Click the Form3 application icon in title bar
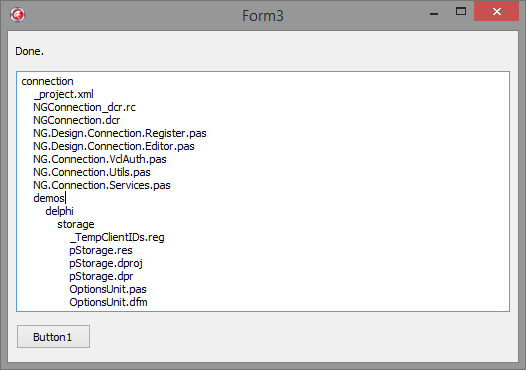This screenshot has height=370, width=526. [17, 15]
